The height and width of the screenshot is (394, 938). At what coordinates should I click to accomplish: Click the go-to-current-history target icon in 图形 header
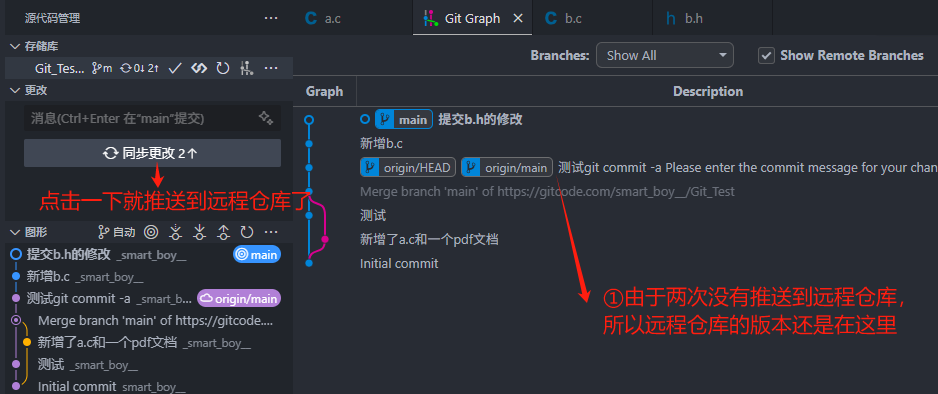(x=152, y=232)
